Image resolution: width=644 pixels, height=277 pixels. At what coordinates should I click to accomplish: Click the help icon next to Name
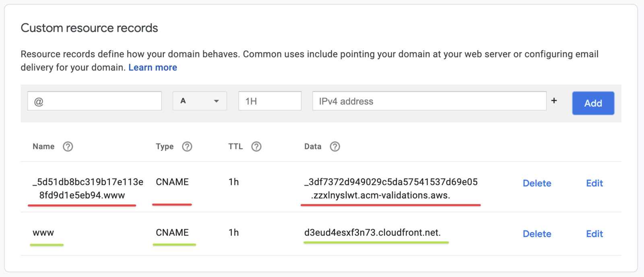click(68, 147)
